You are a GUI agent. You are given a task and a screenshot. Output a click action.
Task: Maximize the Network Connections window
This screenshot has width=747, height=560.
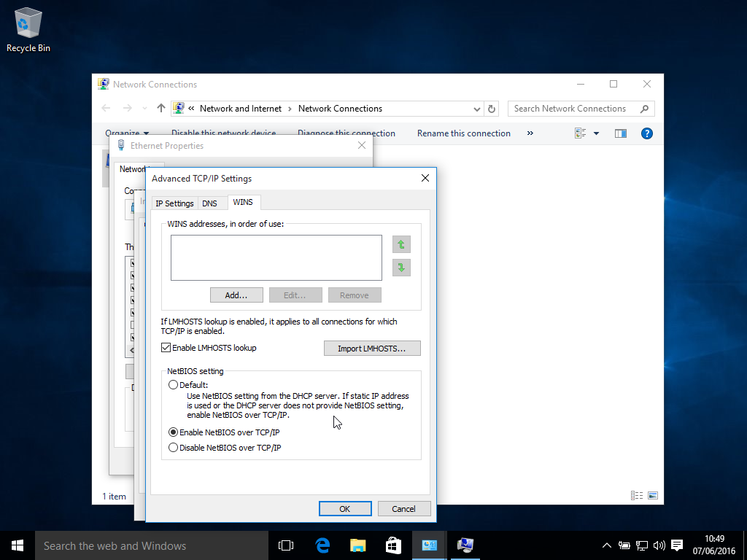[x=614, y=84]
